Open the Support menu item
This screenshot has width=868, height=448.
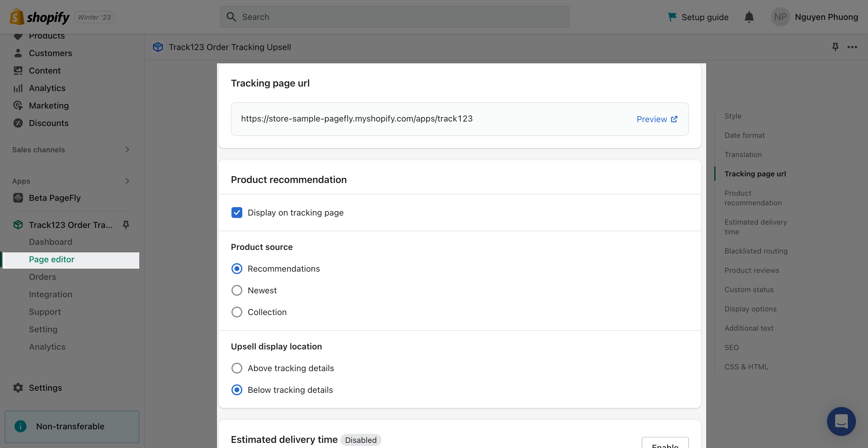[45, 312]
